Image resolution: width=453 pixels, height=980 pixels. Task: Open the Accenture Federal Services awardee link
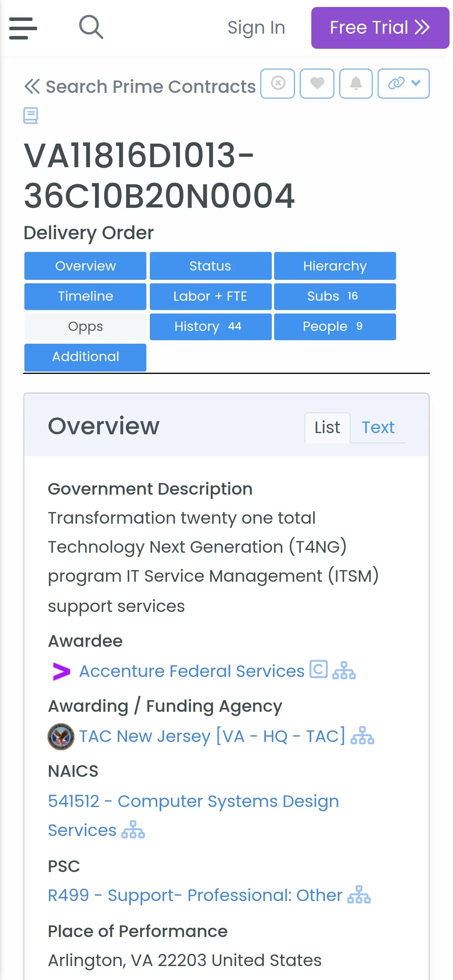(192, 671)
